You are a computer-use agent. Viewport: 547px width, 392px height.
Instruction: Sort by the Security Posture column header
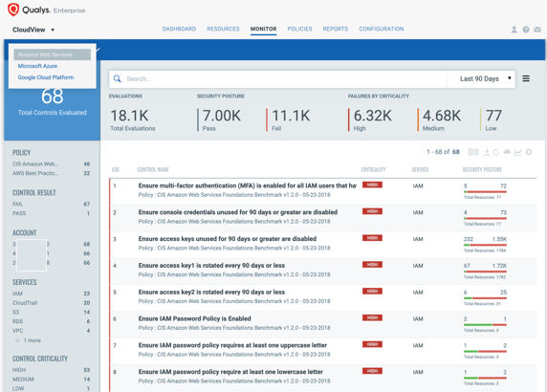(x=482, y=169)
